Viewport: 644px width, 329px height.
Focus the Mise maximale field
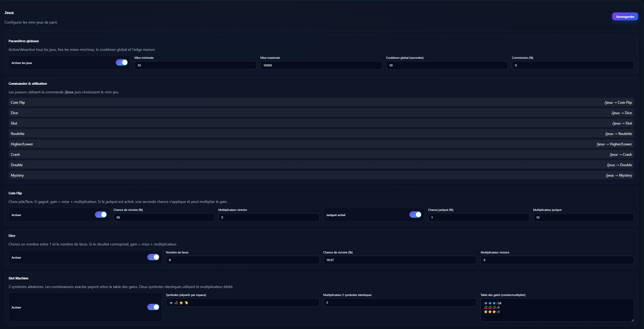pyautogui.click(x=321, y=65)
